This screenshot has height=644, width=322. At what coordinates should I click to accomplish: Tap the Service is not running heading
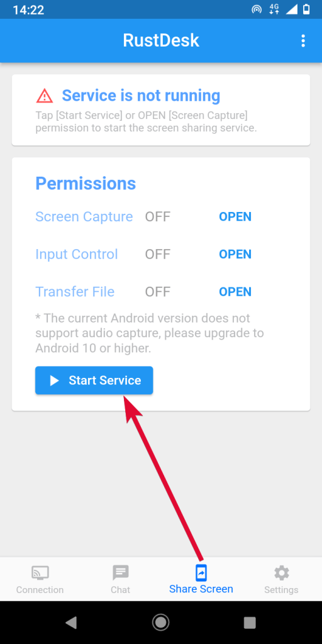[x=141, y=96]
